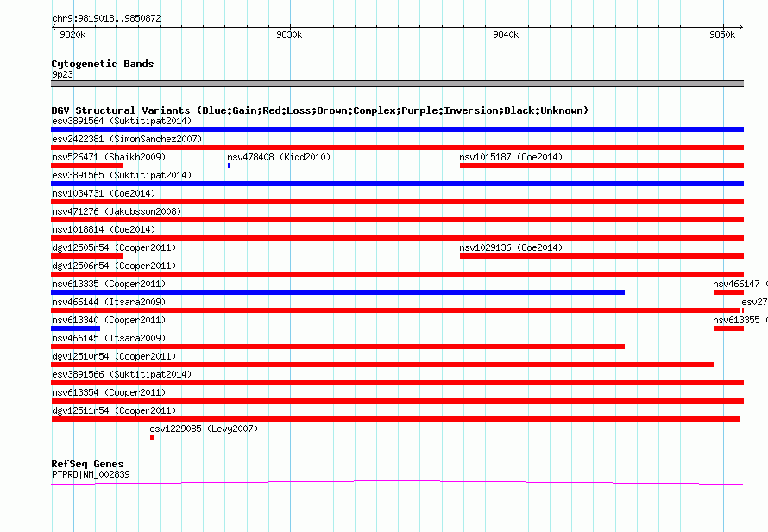This screenshot has height=532, width=768.
Task: Click the 9820k ruler tick label
Action: coord(72,34)
